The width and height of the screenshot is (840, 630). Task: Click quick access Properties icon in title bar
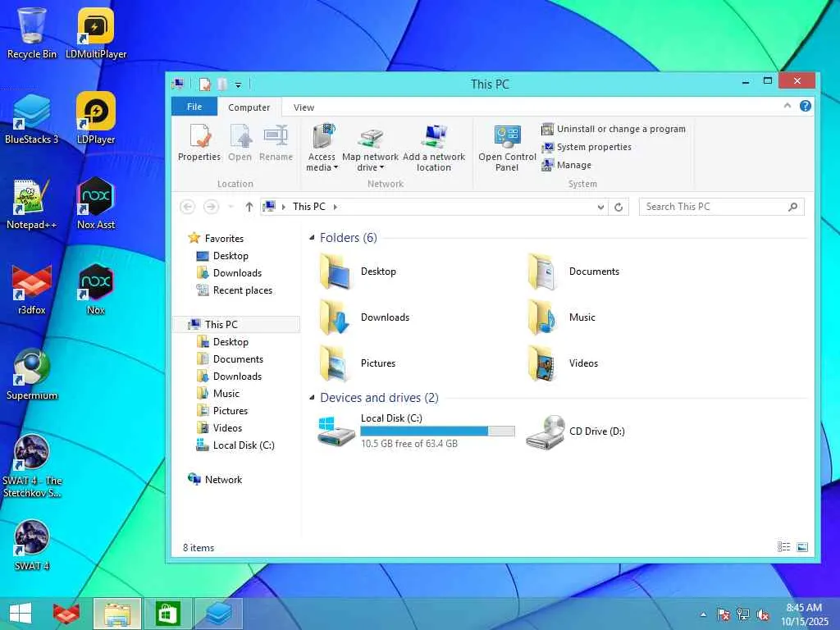[x=204, y=84]
